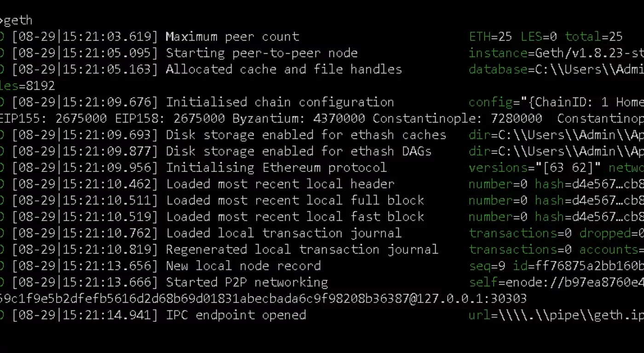Click the @127.0.0.1:30303 enode address

(x=468, y=299)
